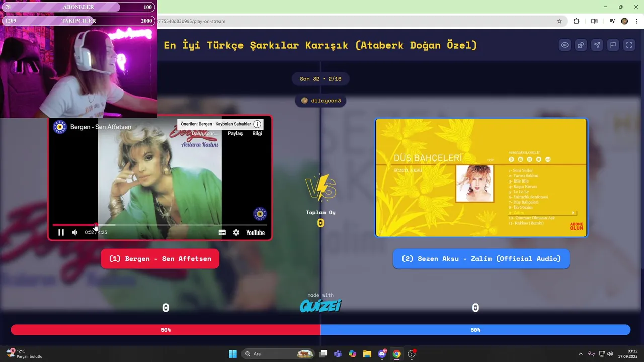
Task: Click the red 50% vote bar
Action: tap(166, 330)
